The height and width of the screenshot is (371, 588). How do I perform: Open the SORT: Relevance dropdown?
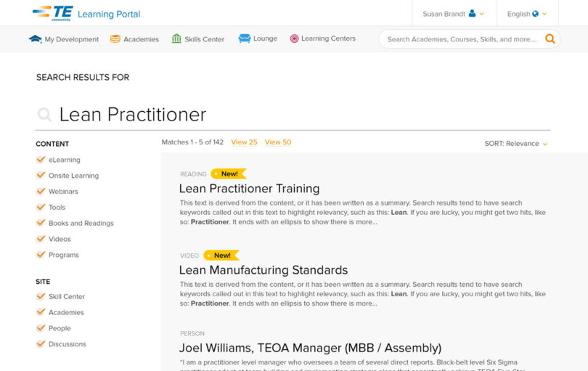[x=516, y=144]
